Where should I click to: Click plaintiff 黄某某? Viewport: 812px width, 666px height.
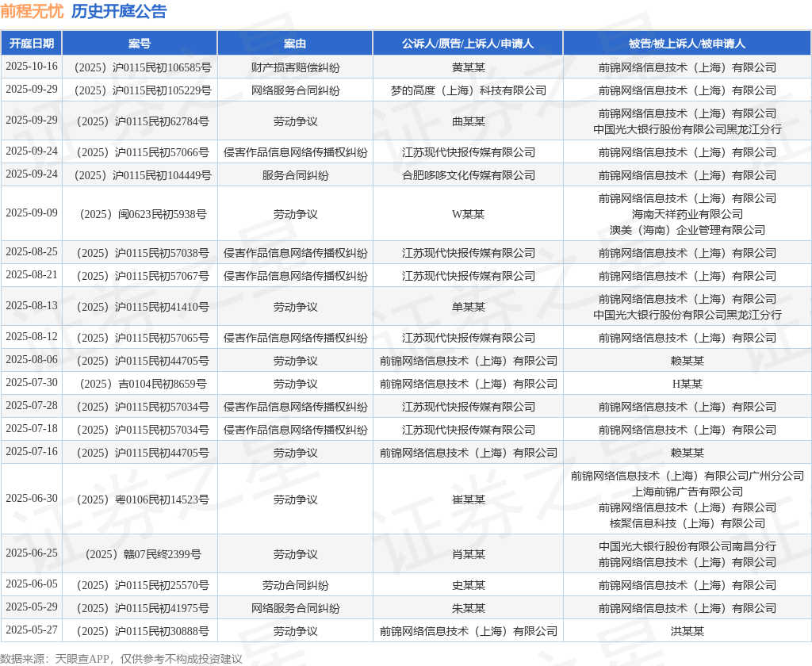click(x=468, y=67)
